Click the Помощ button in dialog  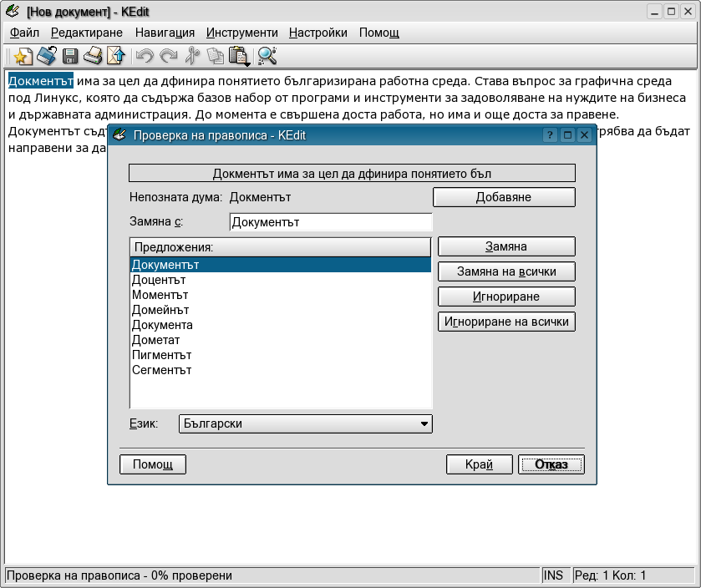[x=153, y=464]
